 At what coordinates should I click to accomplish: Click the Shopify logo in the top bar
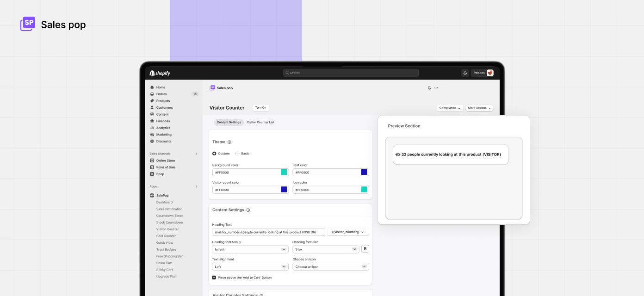(x=160, y=73)
